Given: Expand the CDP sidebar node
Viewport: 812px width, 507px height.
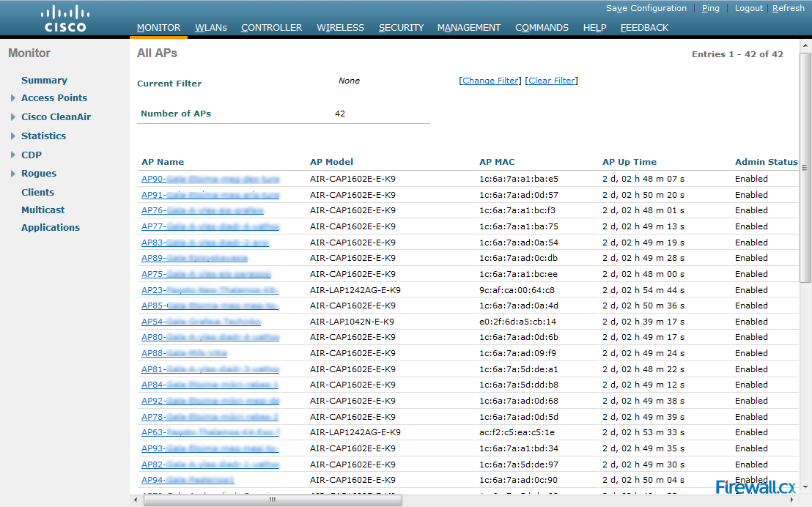Looking at the screenshot, I should coord(13,155).
